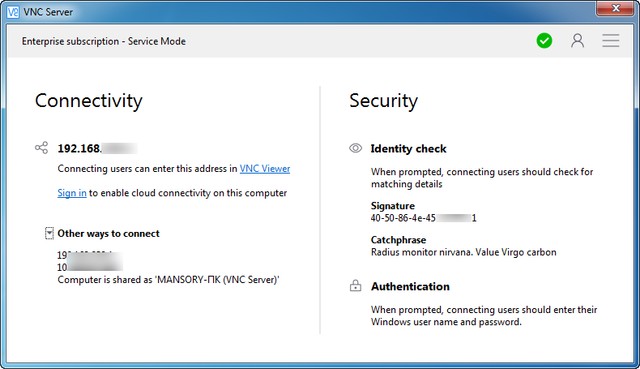Viewport: 640px width, 369px height.
Task: Click the Security heading
Action: click(383, 100)
